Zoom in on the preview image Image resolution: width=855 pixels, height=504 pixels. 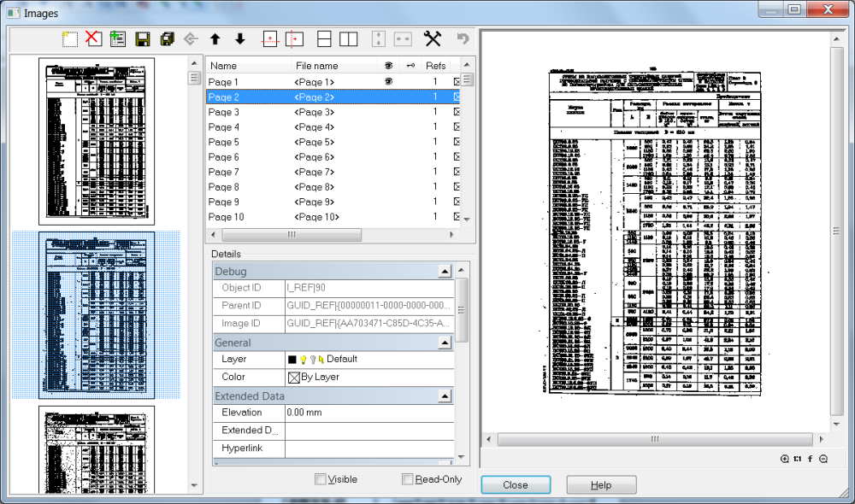pos(785,459)
